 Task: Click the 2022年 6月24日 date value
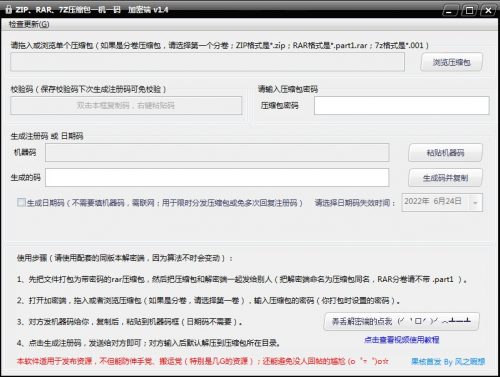click(x=433, y=201)
